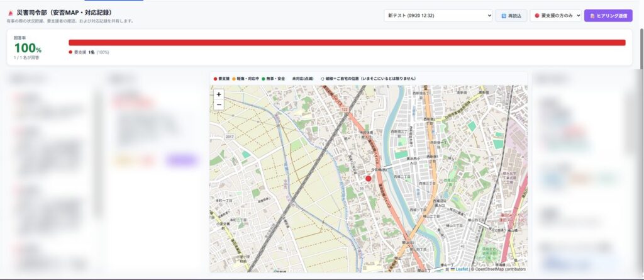Zoom out the map with minus button
Image resolution: width=644 pixels, height=280 pixels.
(218, 105)
